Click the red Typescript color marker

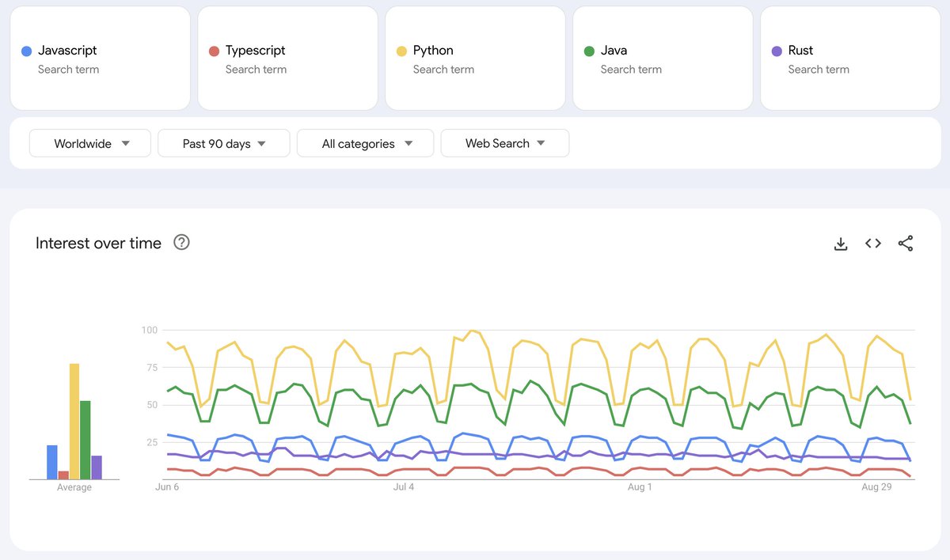pos(214,50)
